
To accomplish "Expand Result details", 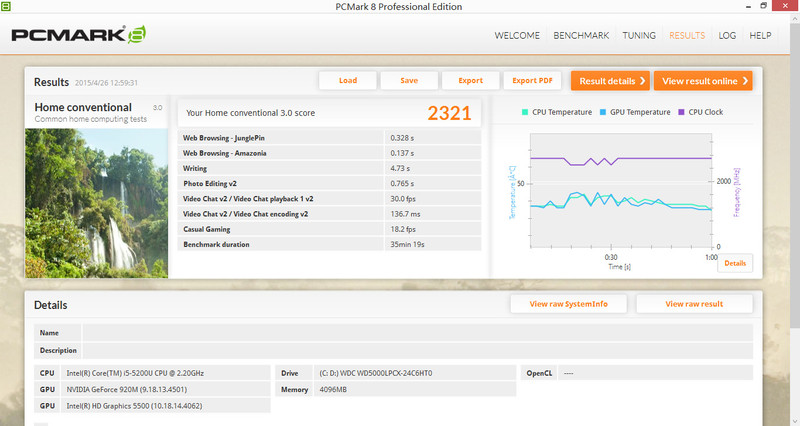I will point(613,81).
